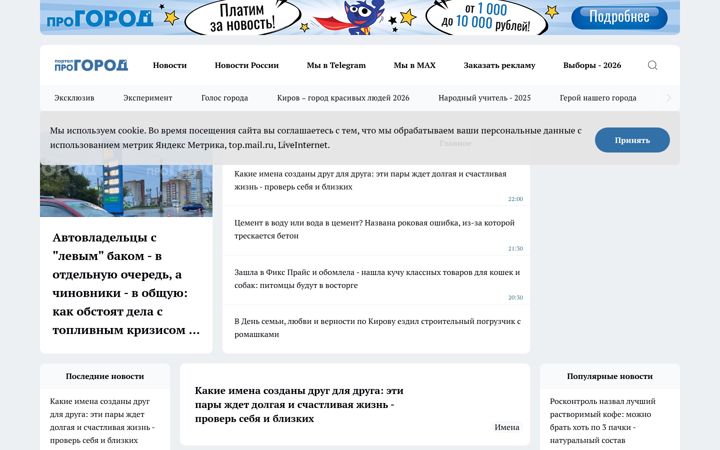Open bold headline 'Какие имена созданы друг для друга' card
Viewport: 720px width, 450px height.
coord(299,405)
